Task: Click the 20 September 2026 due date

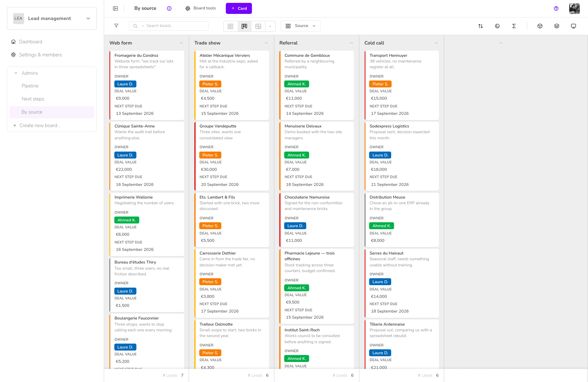Action: point(220,184)
